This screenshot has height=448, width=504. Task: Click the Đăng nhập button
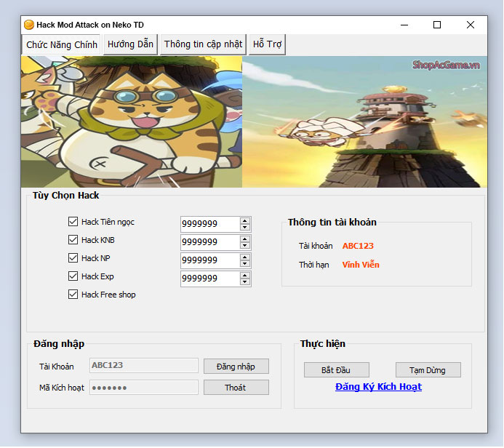click(236, 367)
